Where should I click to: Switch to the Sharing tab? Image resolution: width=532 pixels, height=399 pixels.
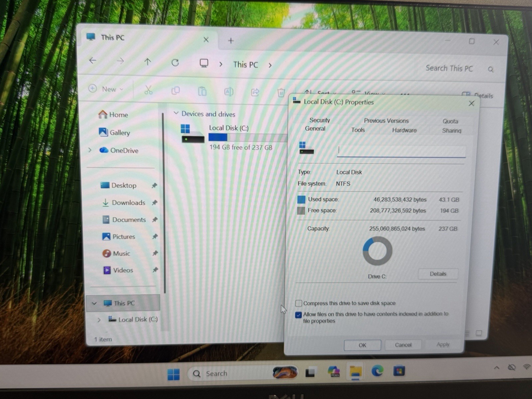452,131
